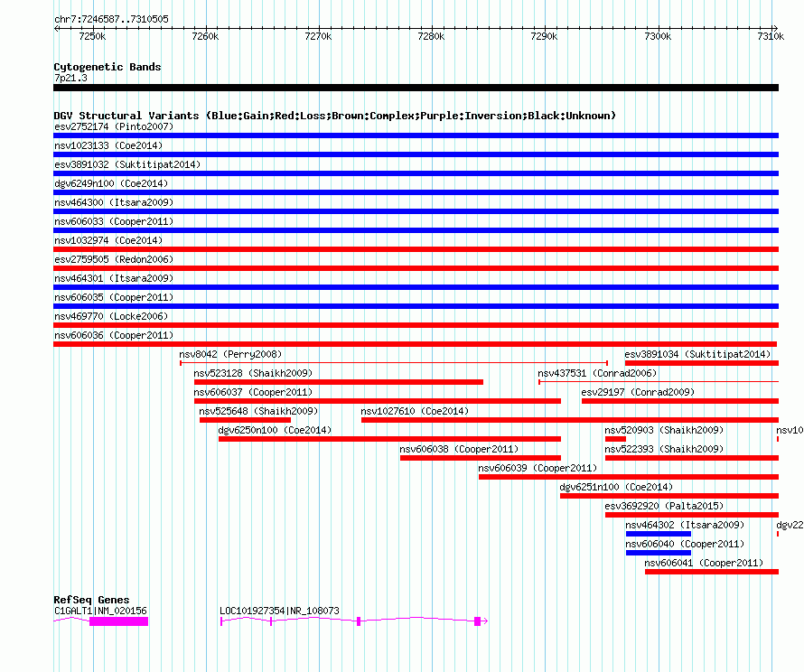This screenshot has height=672, width=804.
Task: Click the 7250k ruler tick label
Action: (92, 36)
